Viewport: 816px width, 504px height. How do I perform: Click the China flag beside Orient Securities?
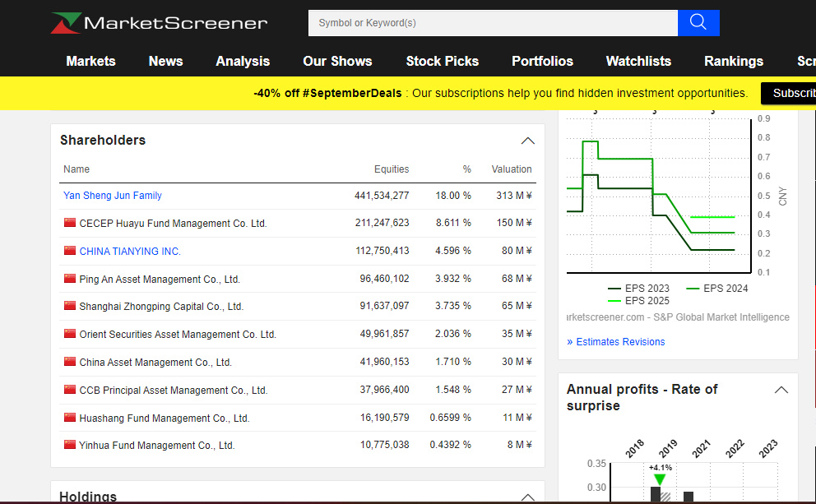click(70, 334)
